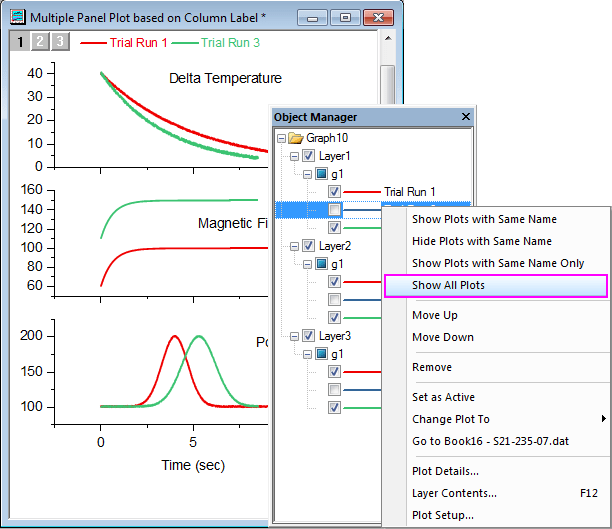Toggle Layer1 visibility checkbox

point(308,156)
